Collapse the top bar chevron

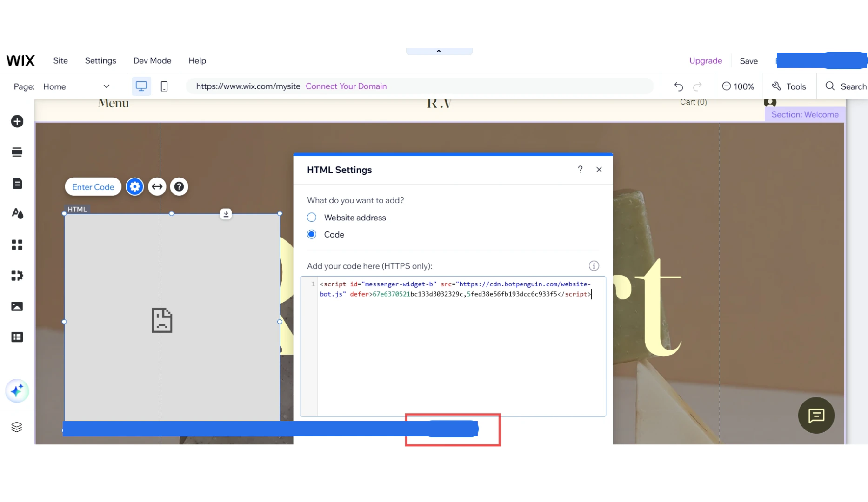coord(439,51)
